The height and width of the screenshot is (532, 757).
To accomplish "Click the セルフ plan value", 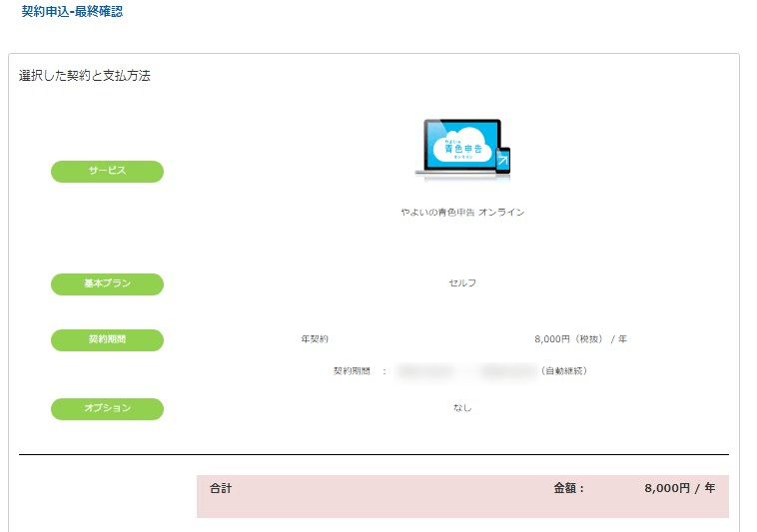I will pyautogui.click(x=462, y=283).
